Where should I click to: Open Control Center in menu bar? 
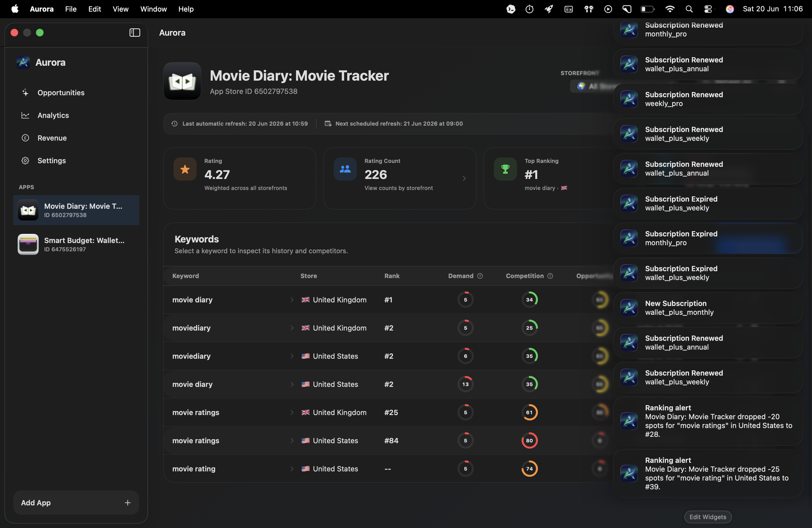(x=708, y=9)
